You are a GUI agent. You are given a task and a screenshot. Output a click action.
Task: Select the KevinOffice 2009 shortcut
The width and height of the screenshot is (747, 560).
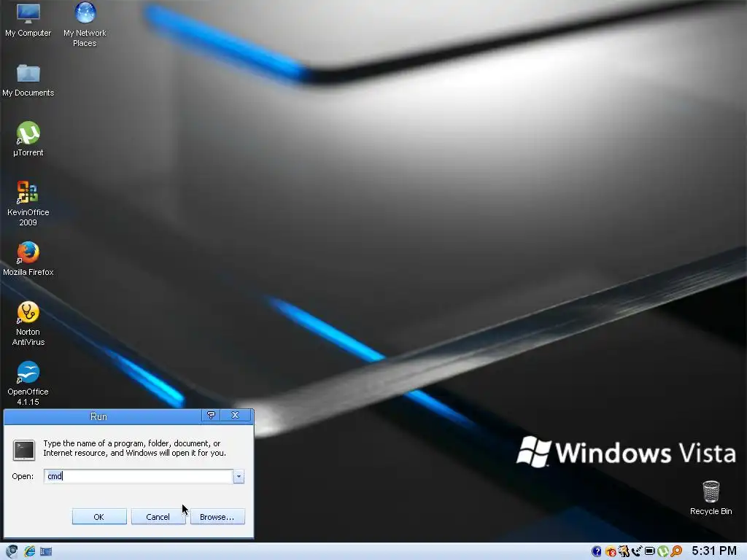[x=28, y=204]
